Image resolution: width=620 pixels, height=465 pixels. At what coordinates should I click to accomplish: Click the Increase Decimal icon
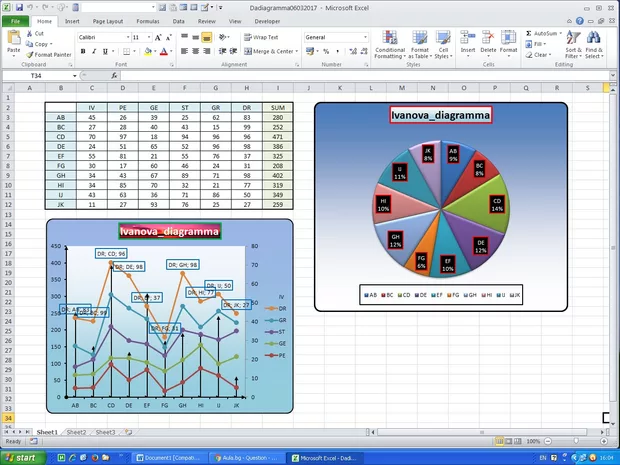click(353, 51)
